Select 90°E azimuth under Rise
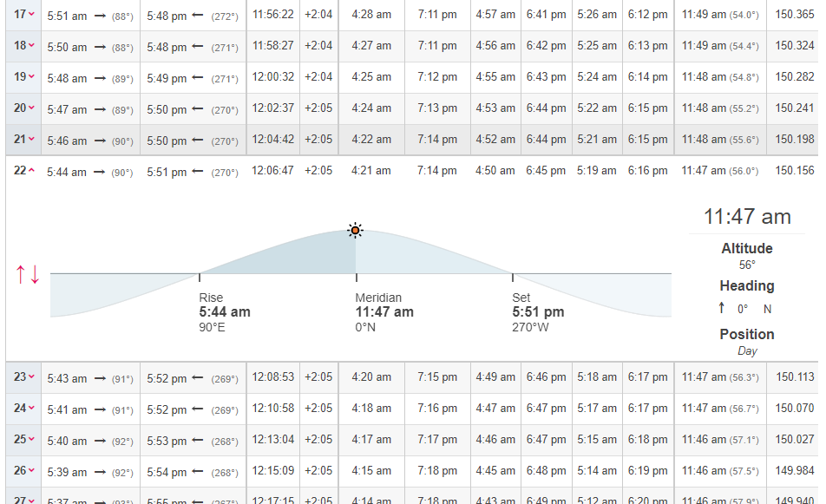Viewport: 826px width, 504px height. [x=212, y=328]
